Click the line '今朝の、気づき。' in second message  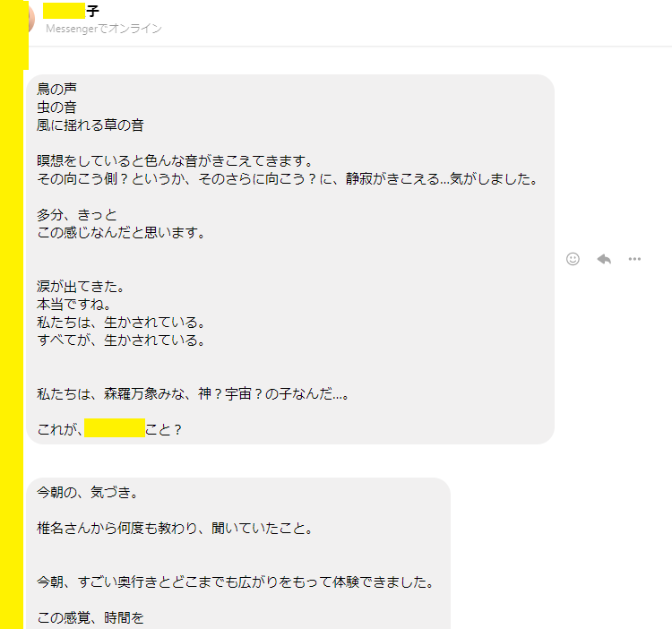click(x=87, y=493)
